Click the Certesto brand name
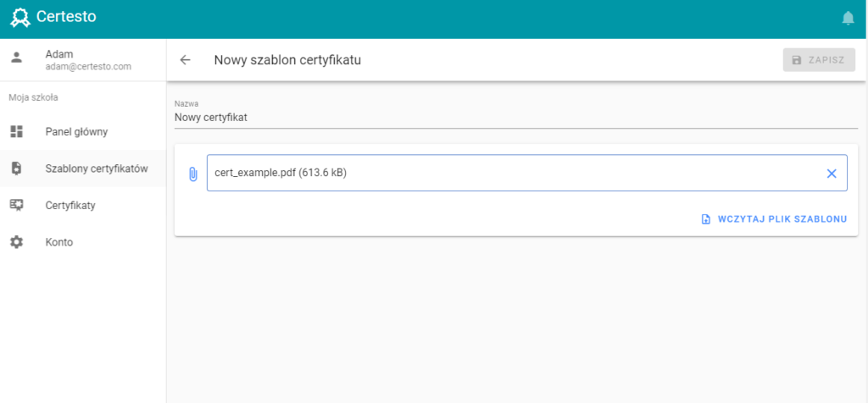The image size is (868, 403). [x=66, y=17]
